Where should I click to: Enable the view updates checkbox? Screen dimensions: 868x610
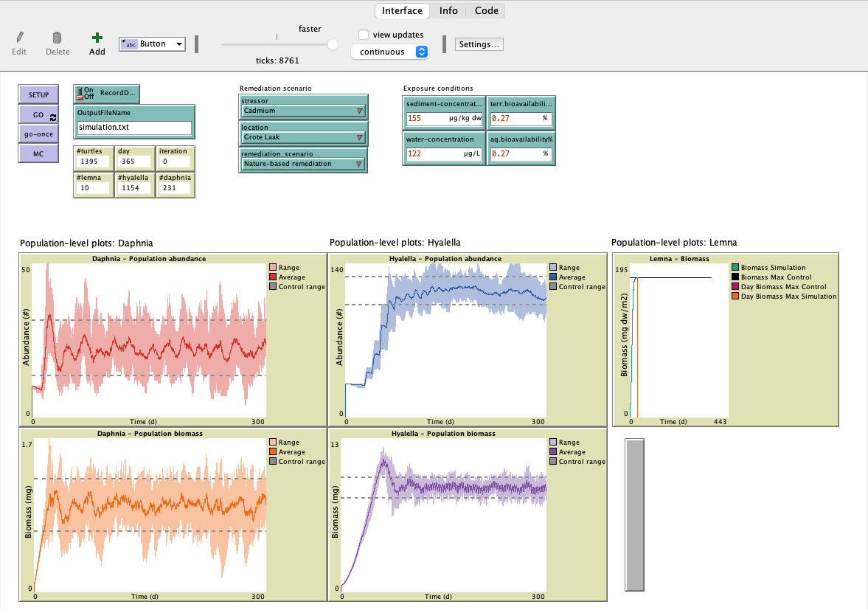pos(363,35)
